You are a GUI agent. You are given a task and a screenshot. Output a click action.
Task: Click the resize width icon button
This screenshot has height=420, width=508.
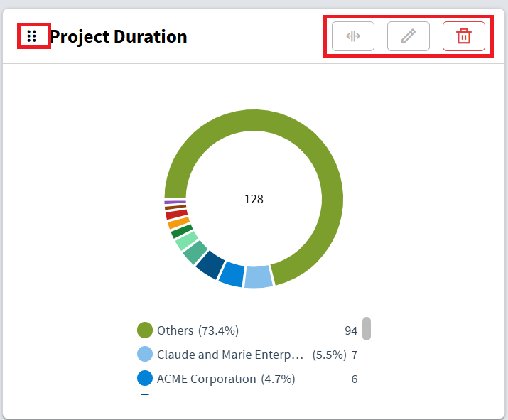pos(353,36)
